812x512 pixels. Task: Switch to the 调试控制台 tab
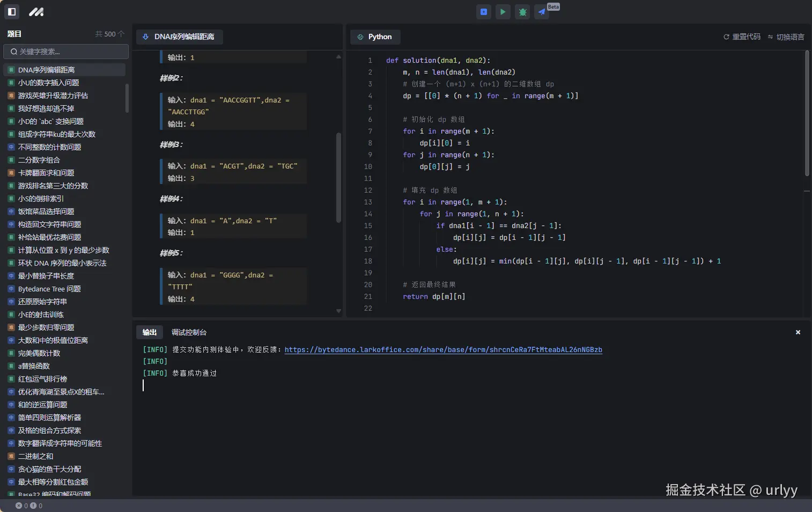coord(189,333)
